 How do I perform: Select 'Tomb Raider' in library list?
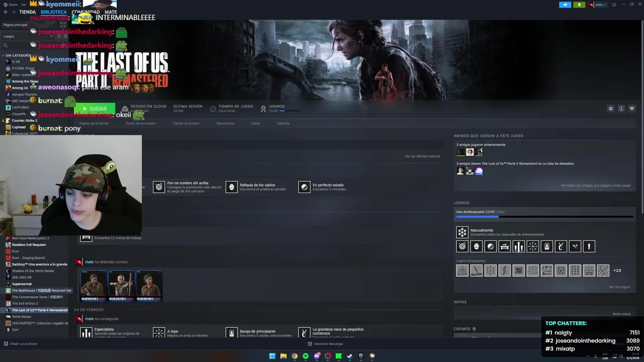(x=21, y=317)
